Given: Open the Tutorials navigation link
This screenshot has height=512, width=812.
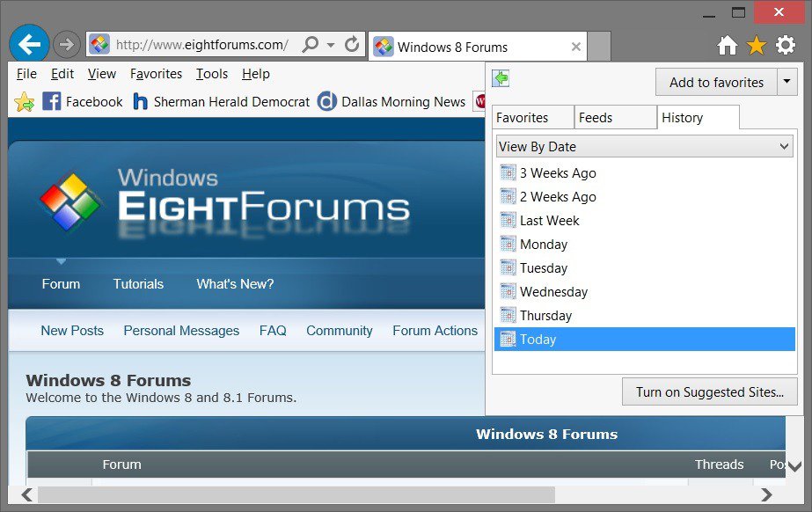Looking at the screenshot, I should [x=138, y=283].
